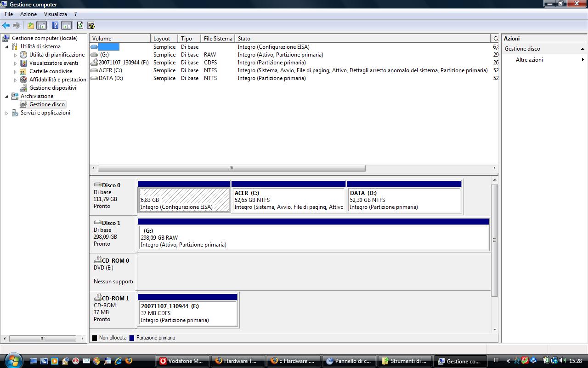588x368 pixels.
Task: Click the disk settings toolbar icon
Action: pos(91,26)
